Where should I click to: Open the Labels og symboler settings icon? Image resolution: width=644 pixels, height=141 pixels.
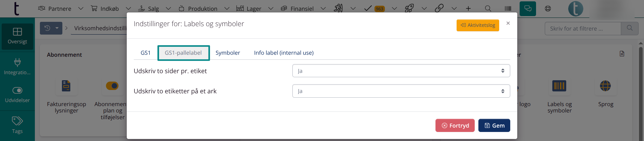point(559,86)
